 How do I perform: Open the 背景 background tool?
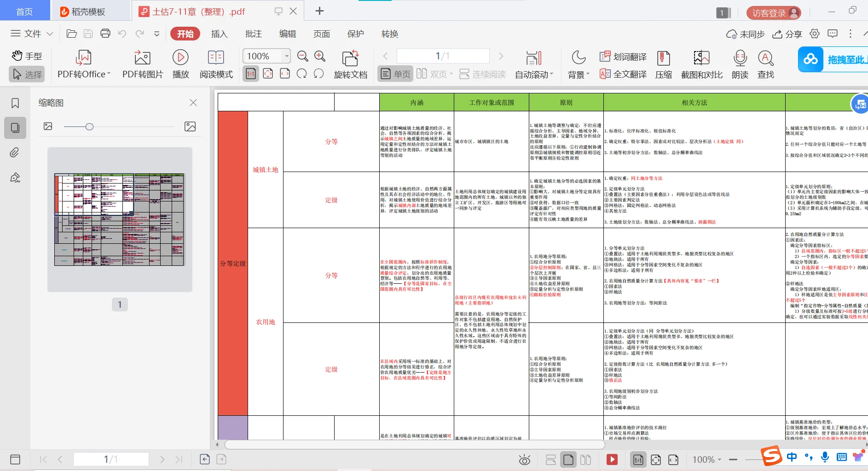pos(579,64)
